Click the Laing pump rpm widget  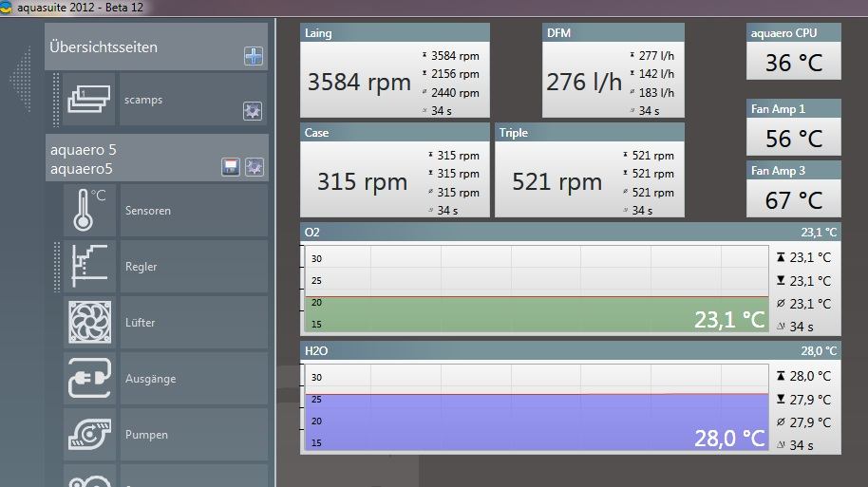[x=394, y=80]
